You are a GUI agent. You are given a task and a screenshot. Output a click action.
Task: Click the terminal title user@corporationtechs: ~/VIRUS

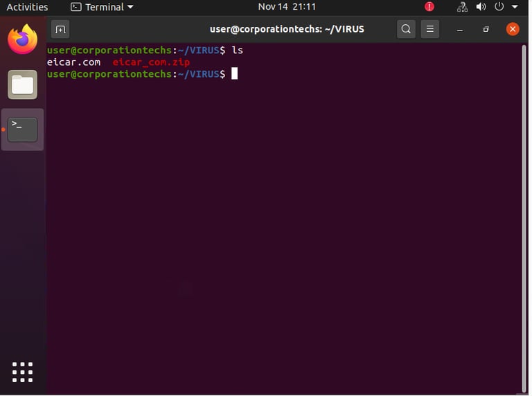click(287, 29)
